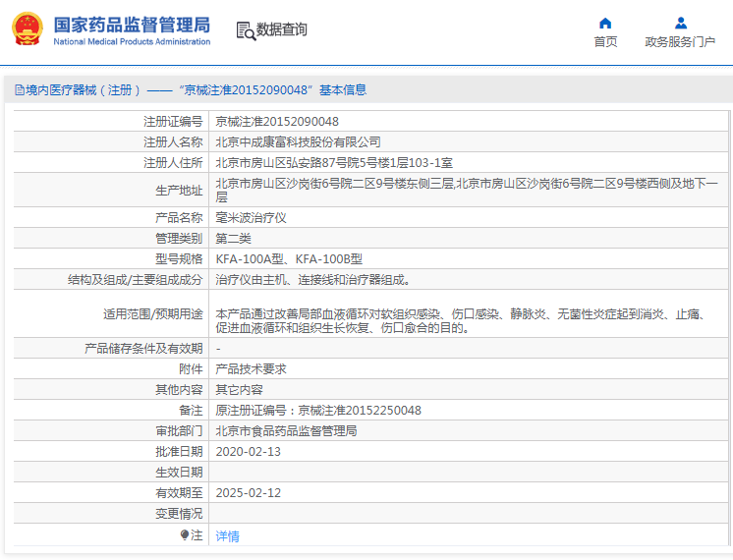
Task: Click the 生产地址 value text
Action: click(467, 190)
